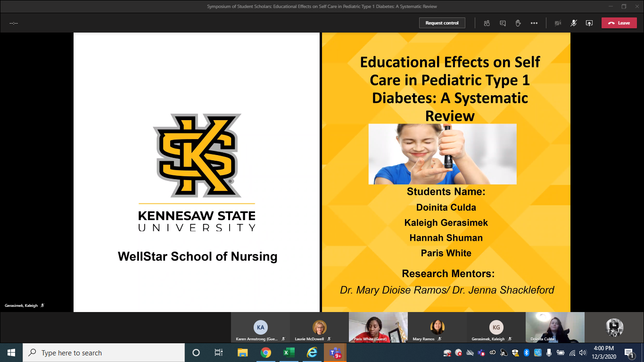Toggle Windows Task View
Image resolution: width=644 pixels, height=362 pixels.
pyautogui.click(x=219, y=353)
